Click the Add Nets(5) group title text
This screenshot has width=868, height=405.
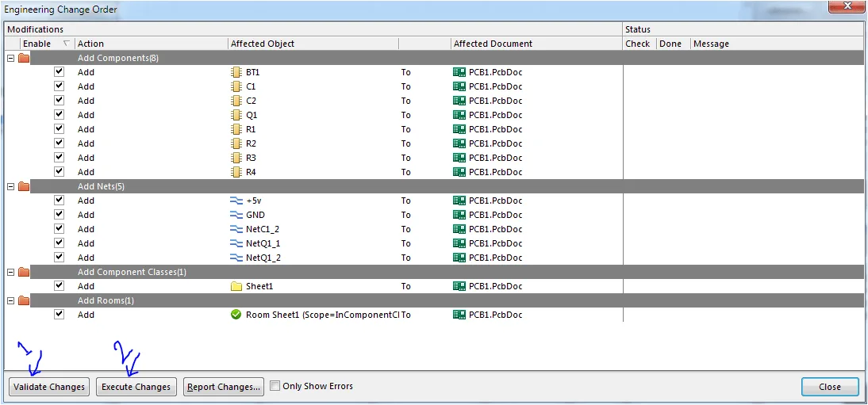pyautogui.click(x=102, y=186)
